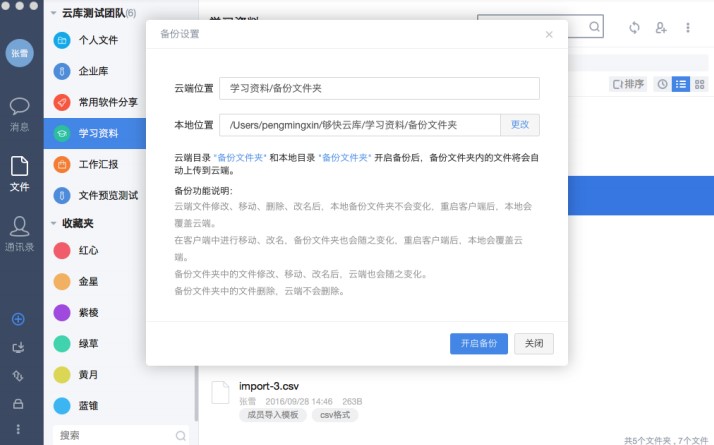Image resolution: width=714 pixels, height=445 pixels.
Task: Click the sidebar search magnifier icon
Action: 181,435
